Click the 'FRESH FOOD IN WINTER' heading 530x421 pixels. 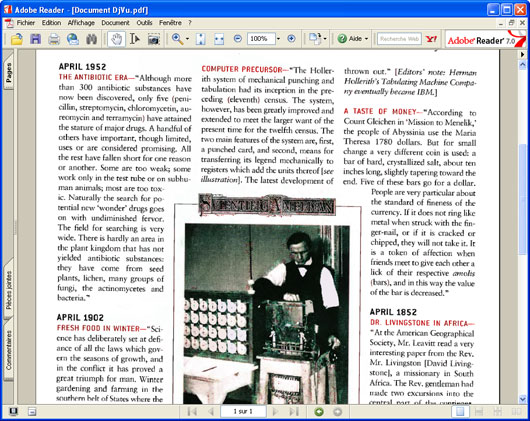tap(98, 328)
